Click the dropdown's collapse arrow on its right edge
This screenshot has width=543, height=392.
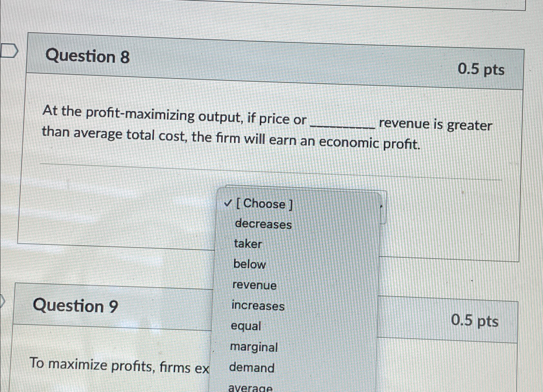(x=381, y=206)
